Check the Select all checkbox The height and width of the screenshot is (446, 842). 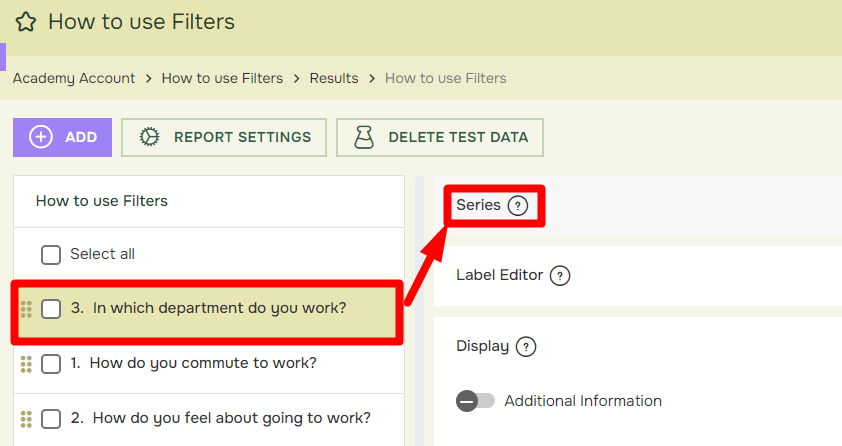(x=51, y=255)
